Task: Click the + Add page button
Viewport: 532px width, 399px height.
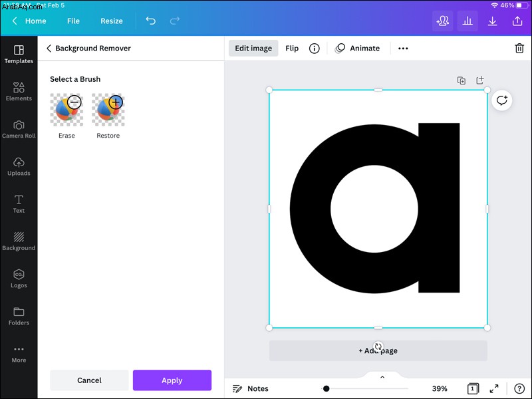Action: pyautogui.click(x=378, y=350)
